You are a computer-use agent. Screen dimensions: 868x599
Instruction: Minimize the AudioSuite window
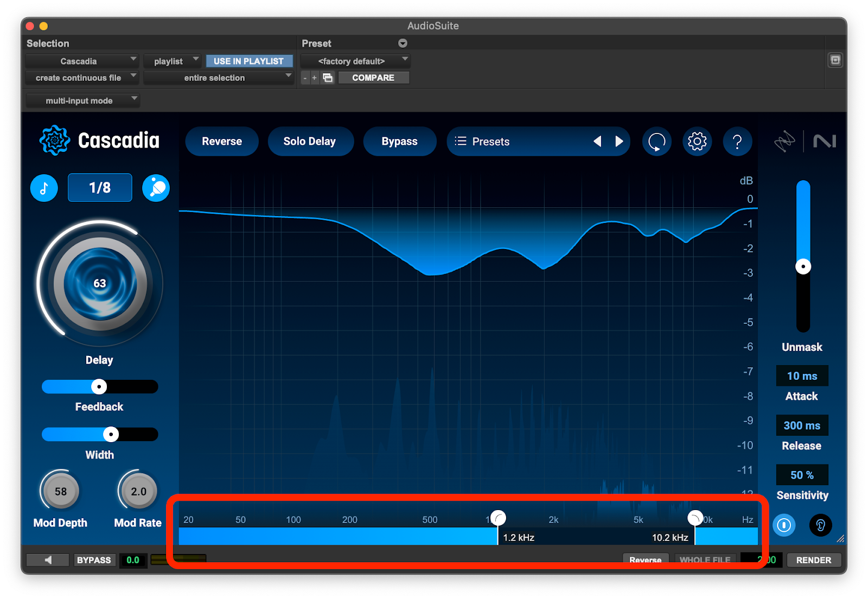44,26
